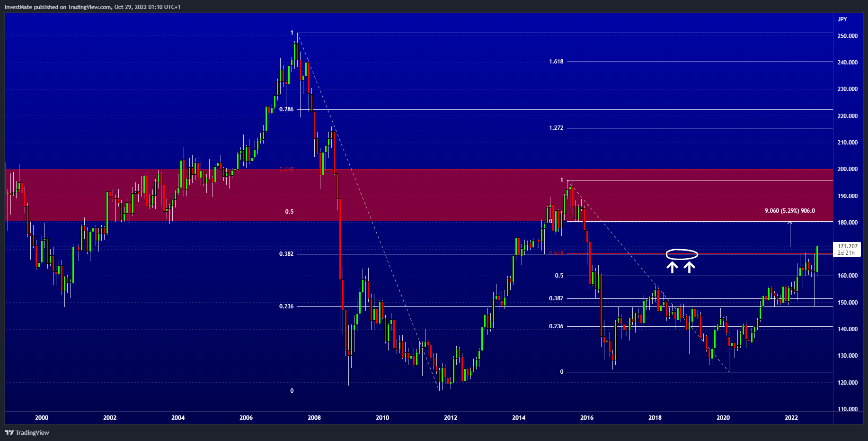868x441 pixels.
Task: Select the 0.382 label of the 2007-2011 Fibonacci
Action: pyautogui.click(x=286, y=254)
